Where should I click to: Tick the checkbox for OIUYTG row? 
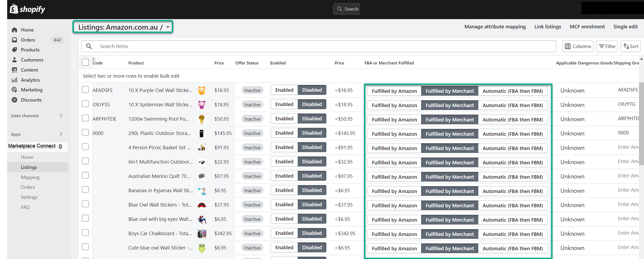(x=85, y=104)
